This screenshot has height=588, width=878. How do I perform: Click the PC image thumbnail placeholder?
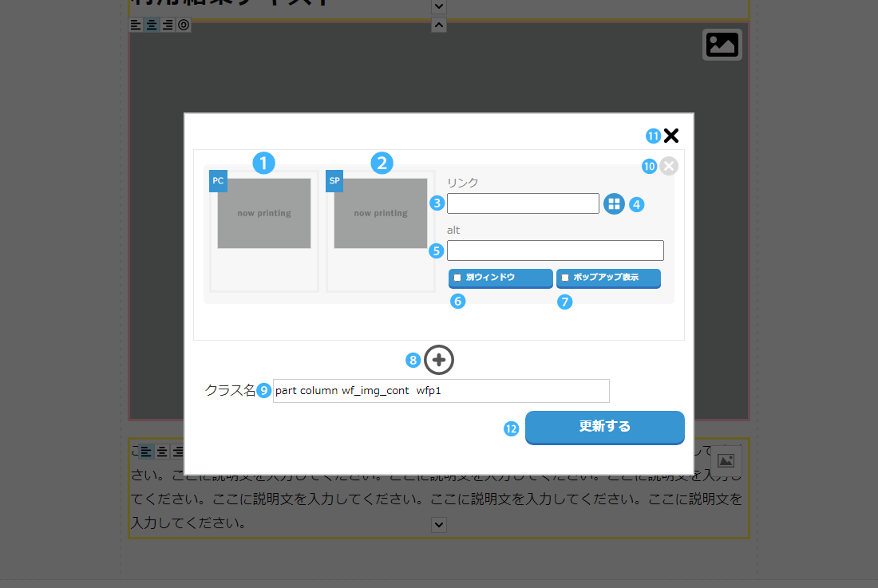(x=264, y=214)
